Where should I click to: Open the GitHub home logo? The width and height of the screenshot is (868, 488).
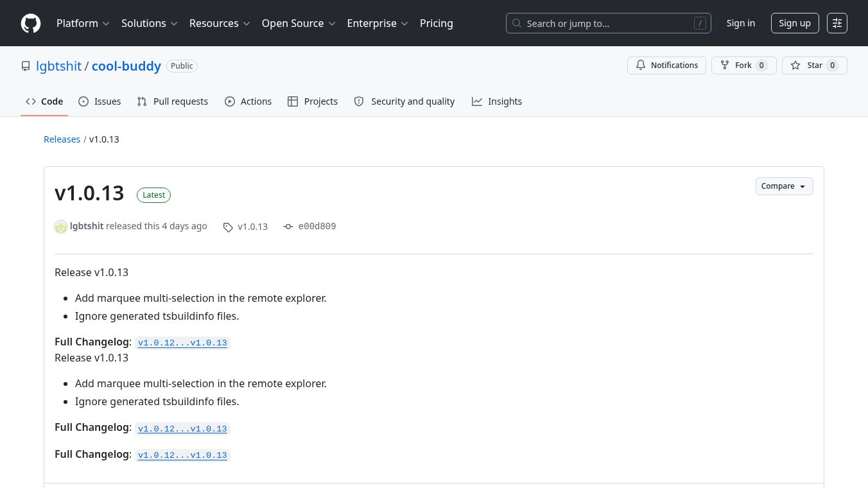click(x=31, y=23)
